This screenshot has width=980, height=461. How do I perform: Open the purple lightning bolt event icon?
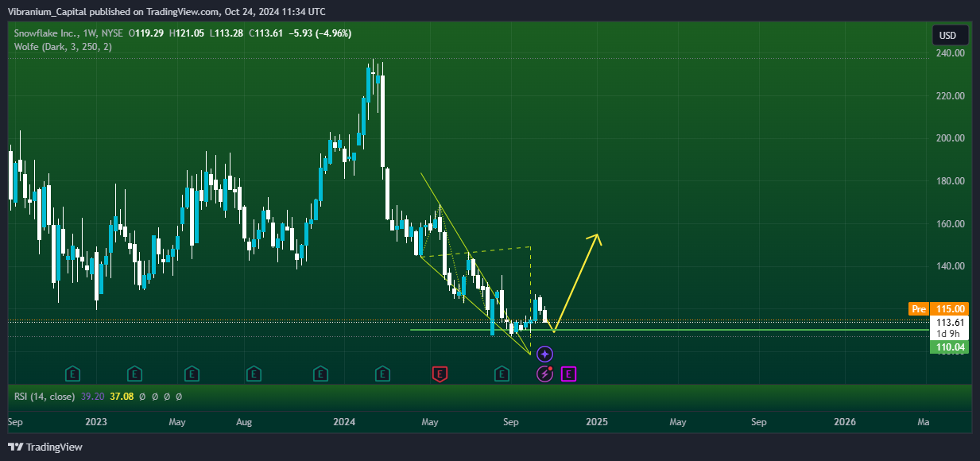click(x=544, y=373)
